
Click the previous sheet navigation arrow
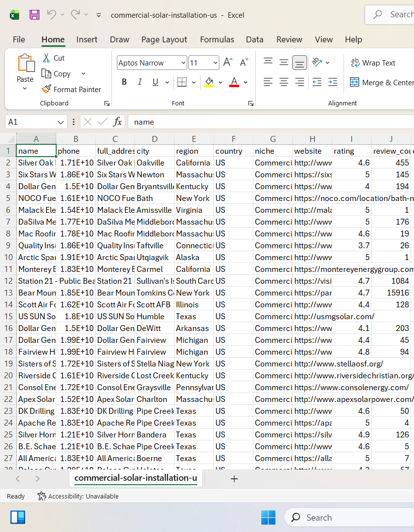(18, 479)
